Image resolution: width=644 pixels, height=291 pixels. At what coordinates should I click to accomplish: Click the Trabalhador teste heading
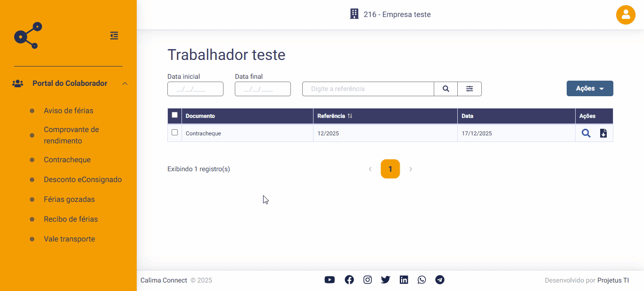(x=226, y=55)
